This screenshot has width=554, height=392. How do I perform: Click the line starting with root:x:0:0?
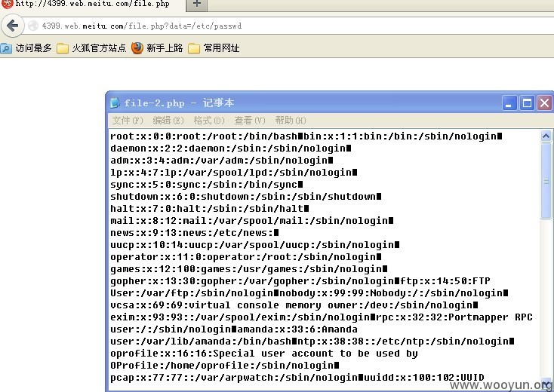coord(306,136)
